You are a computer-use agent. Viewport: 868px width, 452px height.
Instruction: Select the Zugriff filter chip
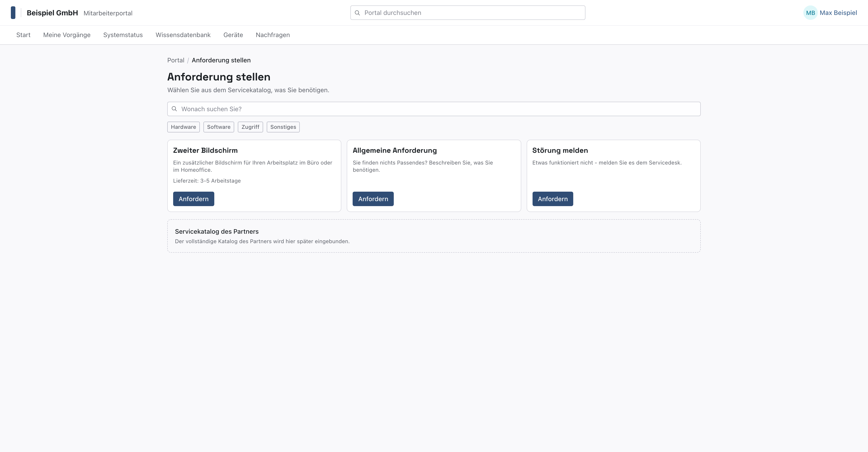250,127
